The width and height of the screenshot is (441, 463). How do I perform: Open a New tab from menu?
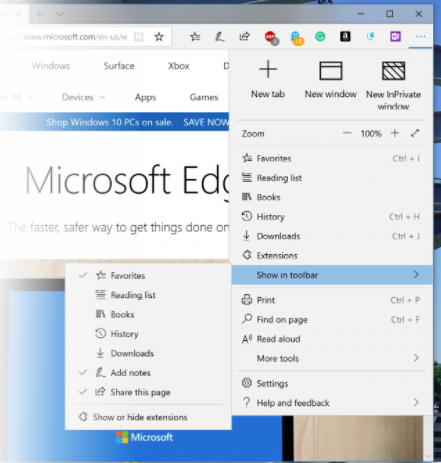tap(268, 80)
